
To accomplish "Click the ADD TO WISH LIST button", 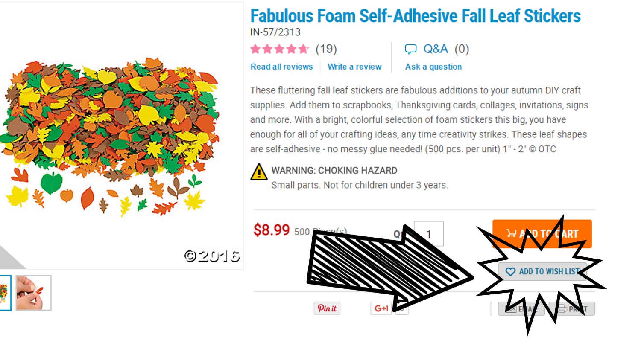I will [542, 271].
